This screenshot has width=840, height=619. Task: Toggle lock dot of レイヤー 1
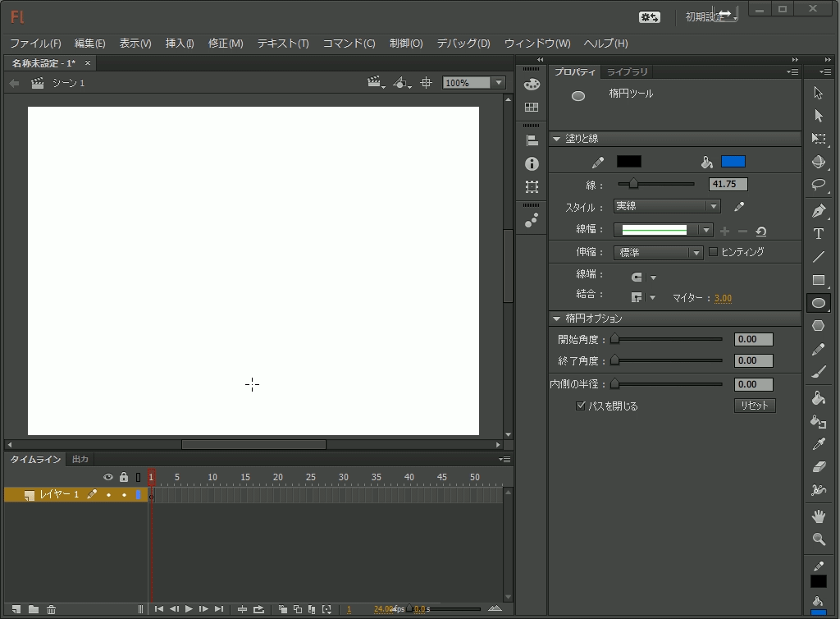pyautogui.click(x=124, y=495)
